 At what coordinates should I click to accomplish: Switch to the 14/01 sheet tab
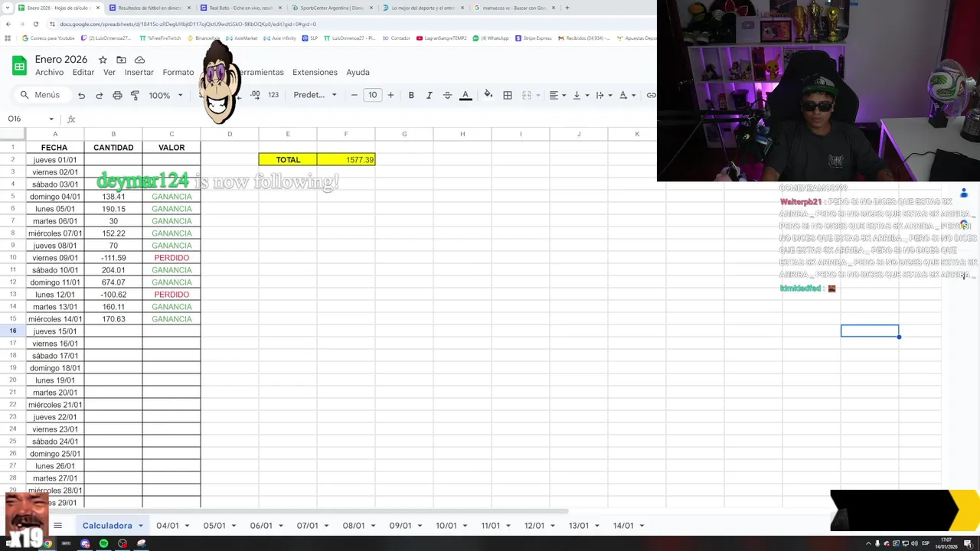(x=623, y=526)
